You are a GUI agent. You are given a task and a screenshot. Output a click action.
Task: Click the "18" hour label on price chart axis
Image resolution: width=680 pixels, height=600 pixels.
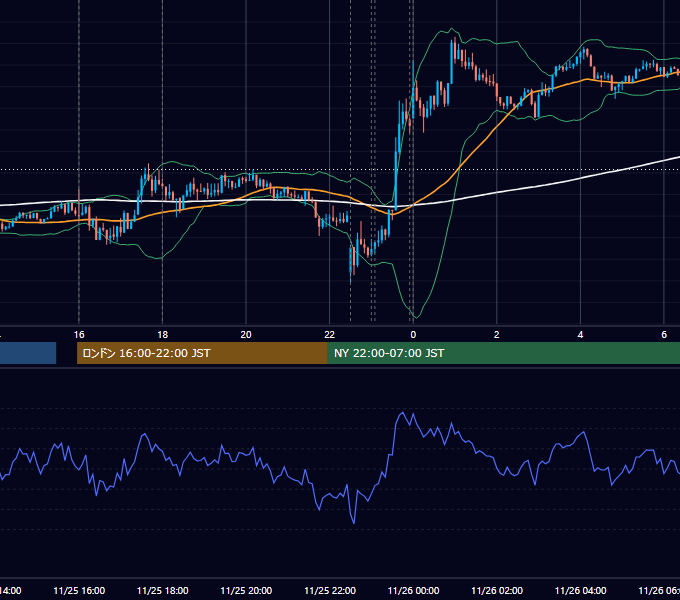163,335
